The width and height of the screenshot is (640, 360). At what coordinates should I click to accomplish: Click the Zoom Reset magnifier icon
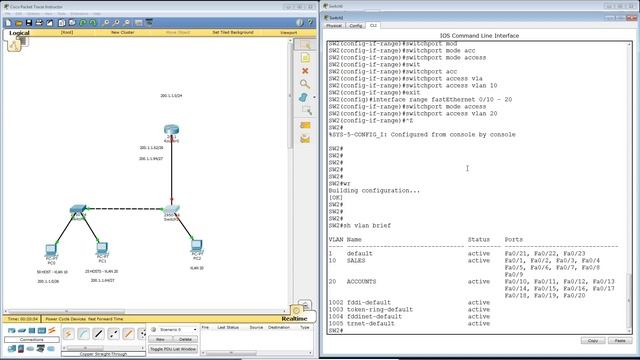point(116,23)
